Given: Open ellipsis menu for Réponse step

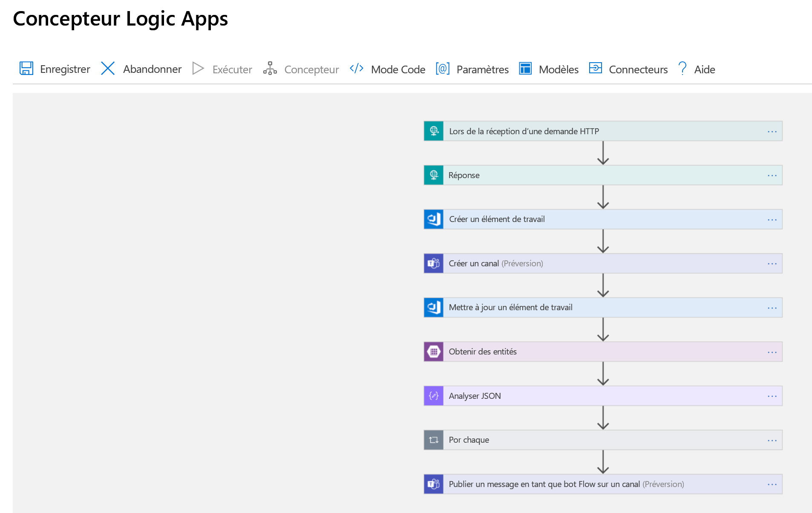Looking at the screenshot, I should click(772, 176).
